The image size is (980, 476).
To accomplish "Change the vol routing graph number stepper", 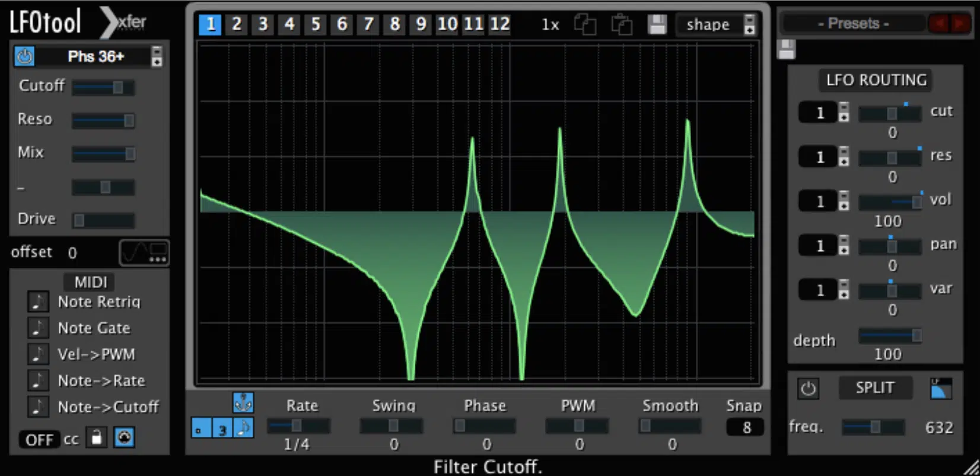I will tap(844, 201).
